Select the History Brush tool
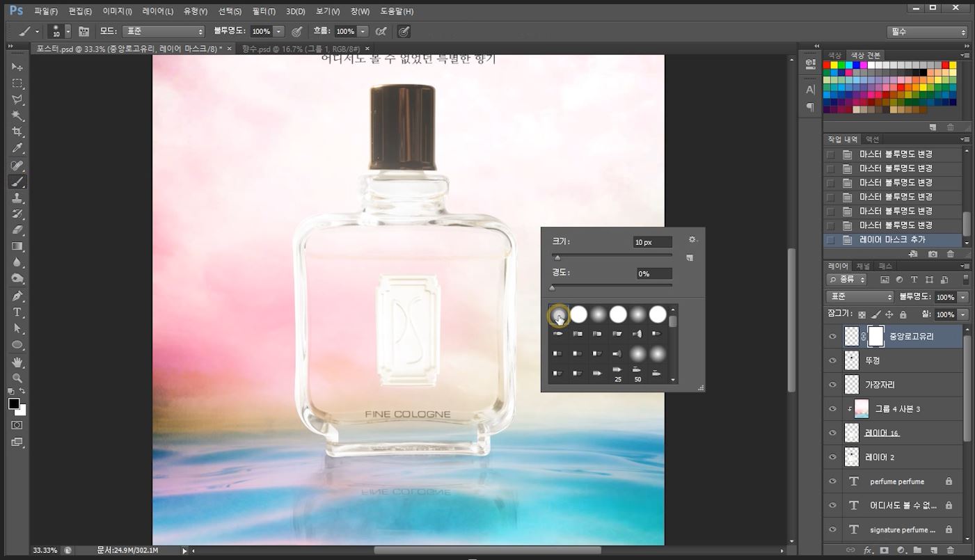The image size is (975, 560). pyautogui.click(x=17, y=214)
